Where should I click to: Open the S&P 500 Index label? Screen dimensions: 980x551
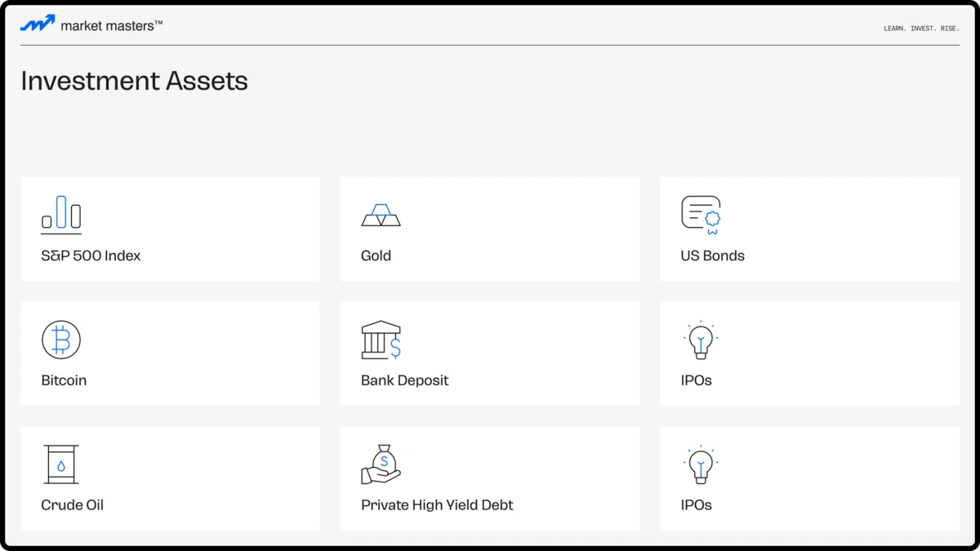pos(91,256)
